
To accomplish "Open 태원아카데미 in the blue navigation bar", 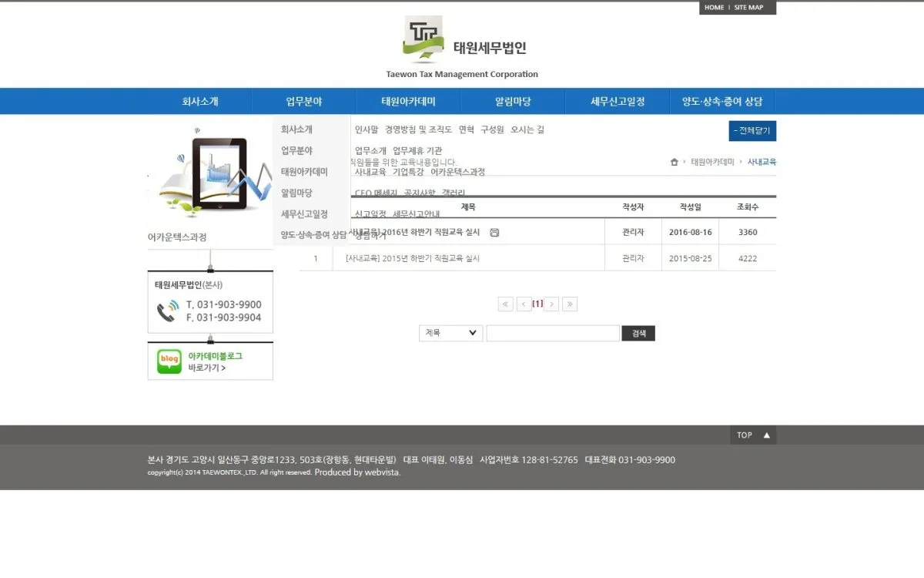I will (409, 101).
